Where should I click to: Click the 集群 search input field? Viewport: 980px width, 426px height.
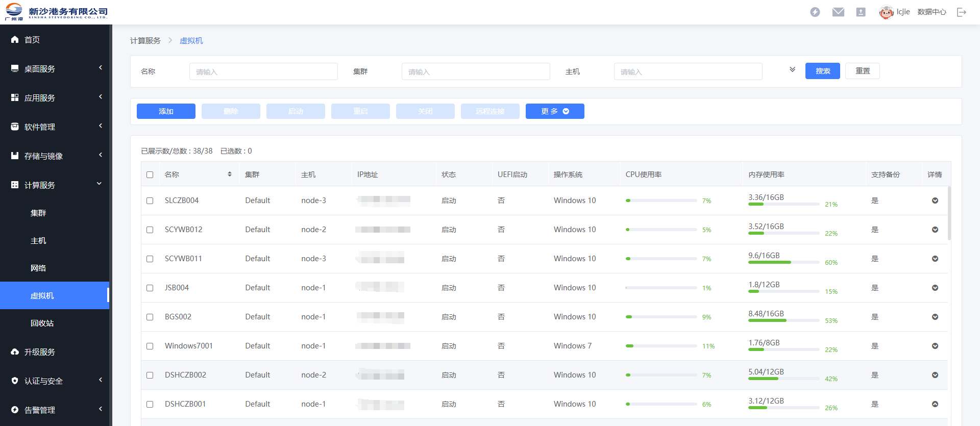476,71
